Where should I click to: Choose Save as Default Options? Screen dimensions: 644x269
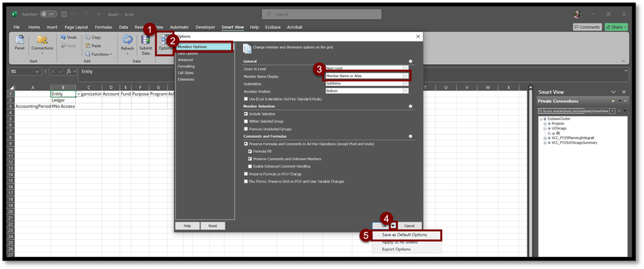coord(407,235)
